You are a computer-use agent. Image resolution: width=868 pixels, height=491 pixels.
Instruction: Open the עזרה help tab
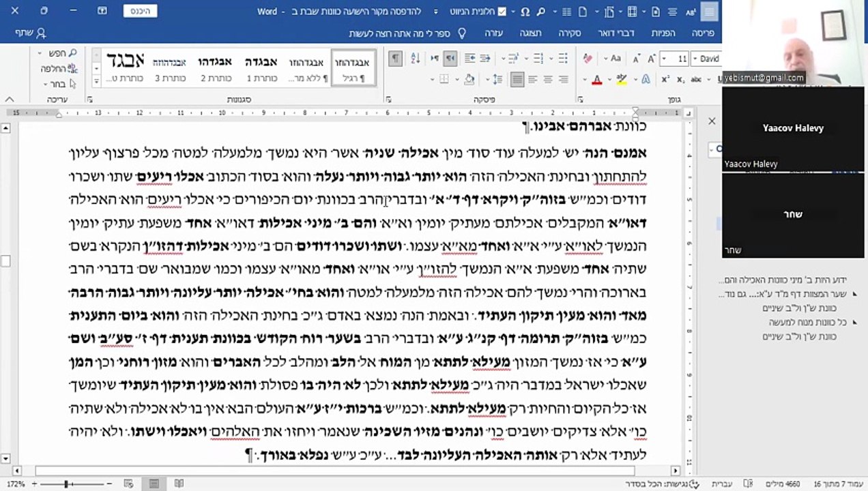pyautogui.click(x=493, y=33)
